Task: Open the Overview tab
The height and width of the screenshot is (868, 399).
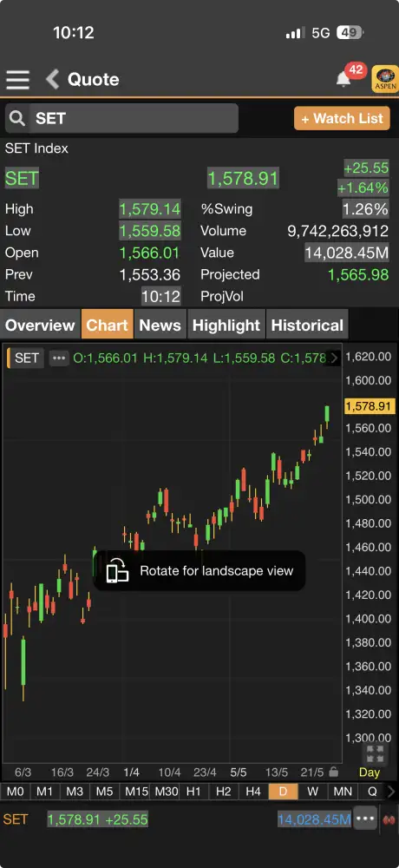Action: 40,325
